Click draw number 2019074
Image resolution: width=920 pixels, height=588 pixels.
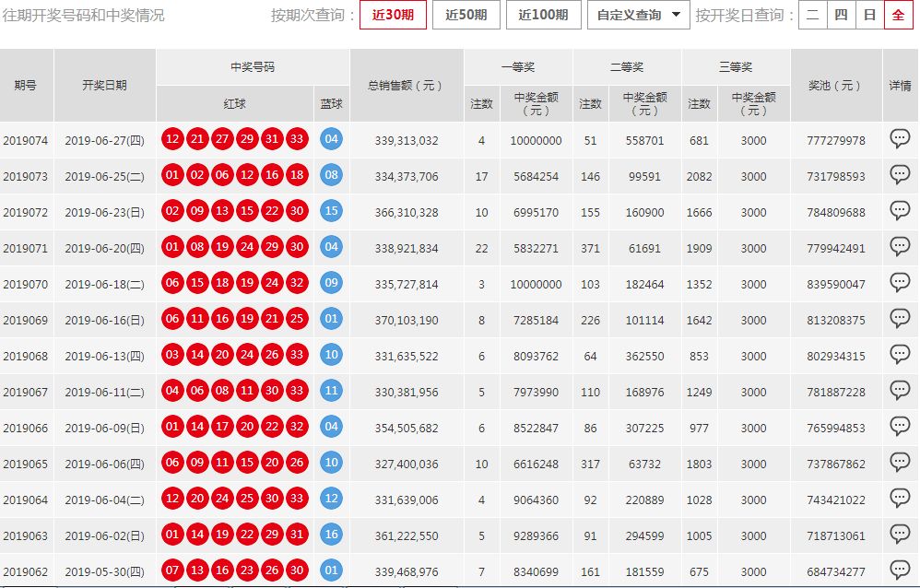point(25,141)
